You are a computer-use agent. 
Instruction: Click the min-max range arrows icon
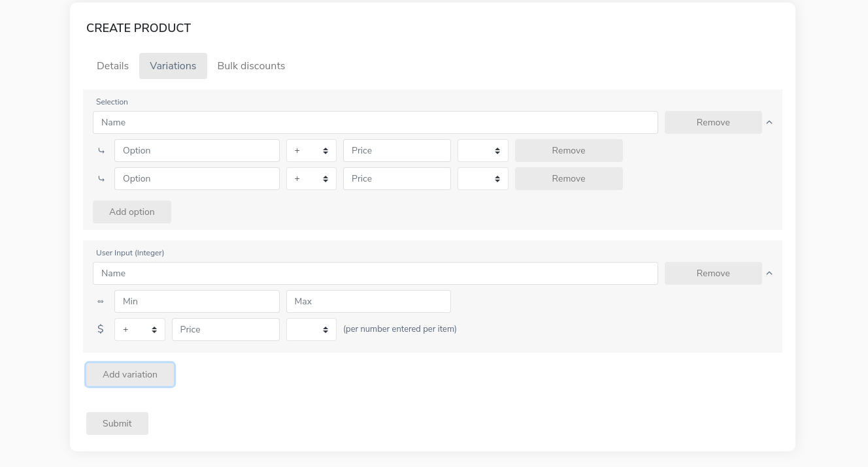tap(101, 301)
